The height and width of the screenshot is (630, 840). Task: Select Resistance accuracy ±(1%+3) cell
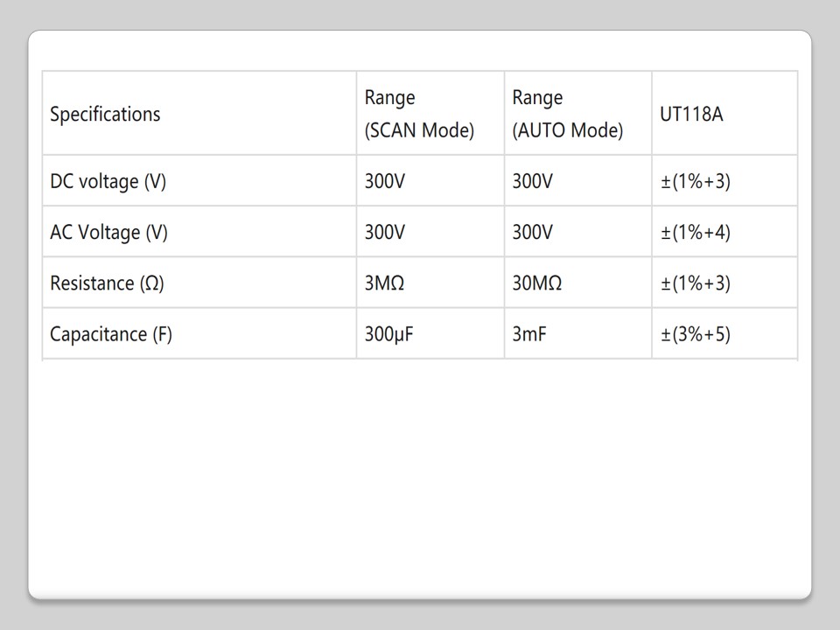tap(695, 283)
